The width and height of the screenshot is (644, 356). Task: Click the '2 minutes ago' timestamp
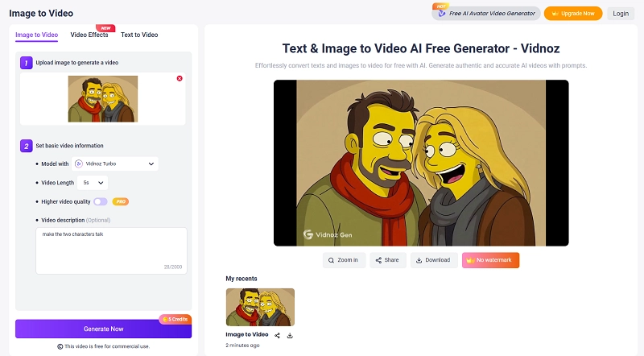coord(242,346)
